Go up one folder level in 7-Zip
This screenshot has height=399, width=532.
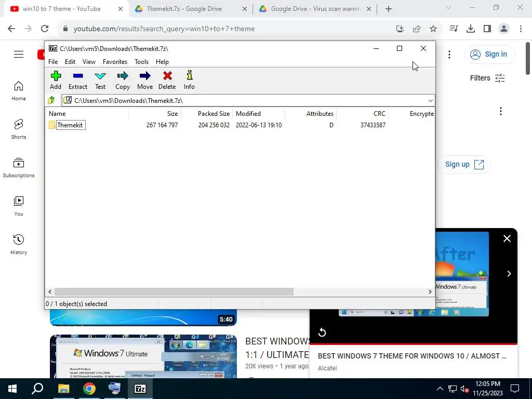(51, 100)
